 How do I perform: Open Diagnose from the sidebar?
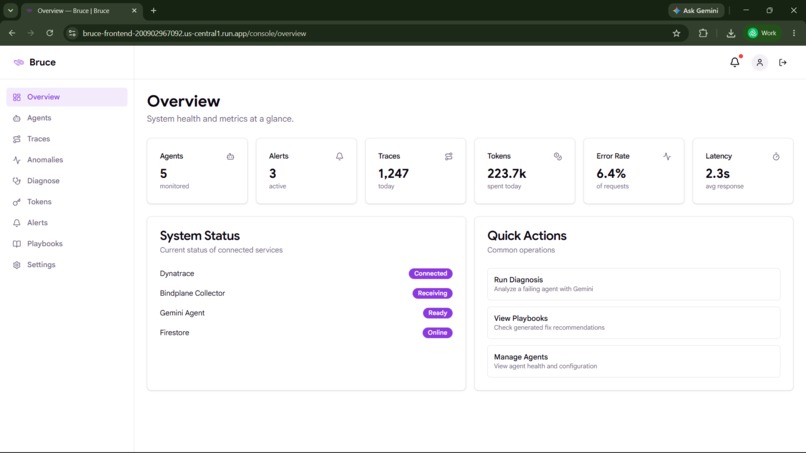pyautogui.click(x=67, y=181)
